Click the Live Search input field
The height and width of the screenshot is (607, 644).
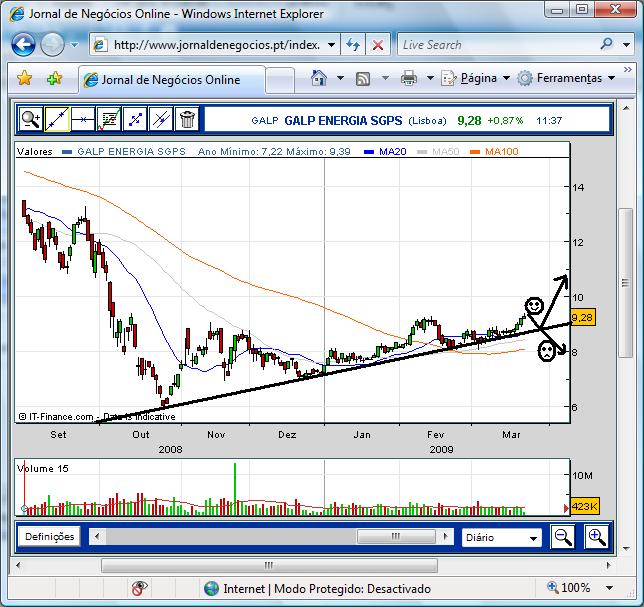(497, 44)
